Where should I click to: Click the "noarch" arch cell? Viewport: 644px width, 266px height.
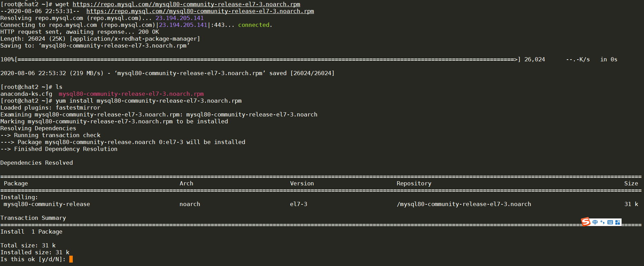coord(190,204)
